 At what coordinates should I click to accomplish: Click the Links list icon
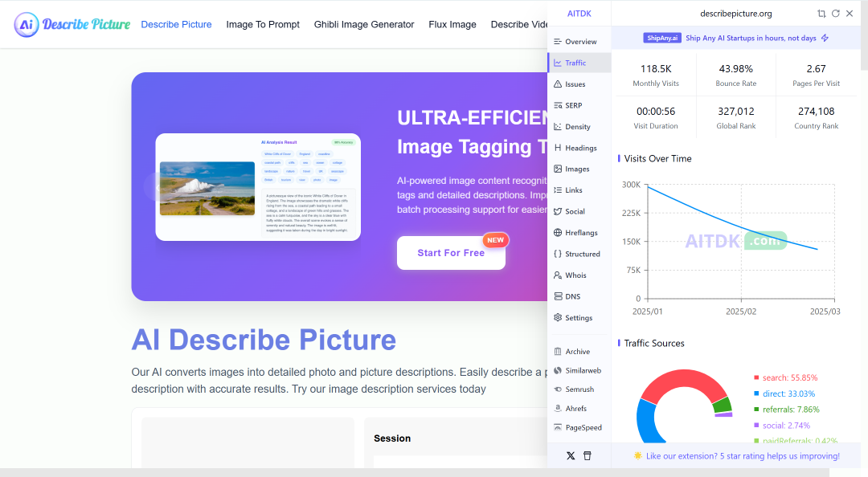point(558,190)
